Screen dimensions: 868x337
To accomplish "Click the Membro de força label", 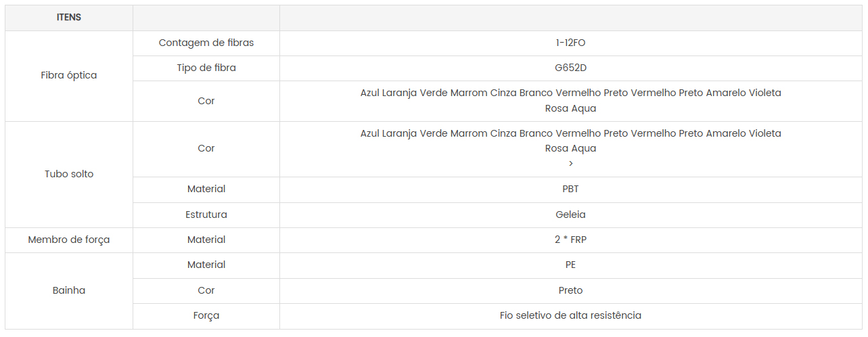I will click(69, 240).
